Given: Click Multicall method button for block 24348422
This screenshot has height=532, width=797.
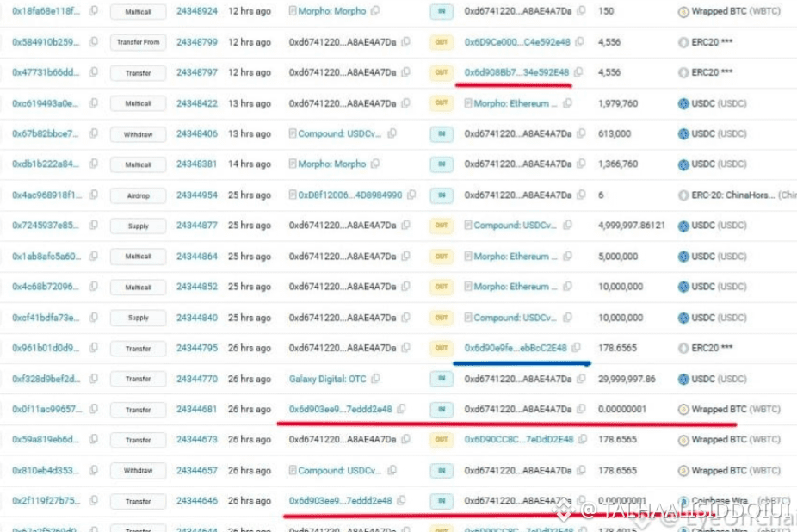Looking at the screenshot, I should click(x=139, y=103).
